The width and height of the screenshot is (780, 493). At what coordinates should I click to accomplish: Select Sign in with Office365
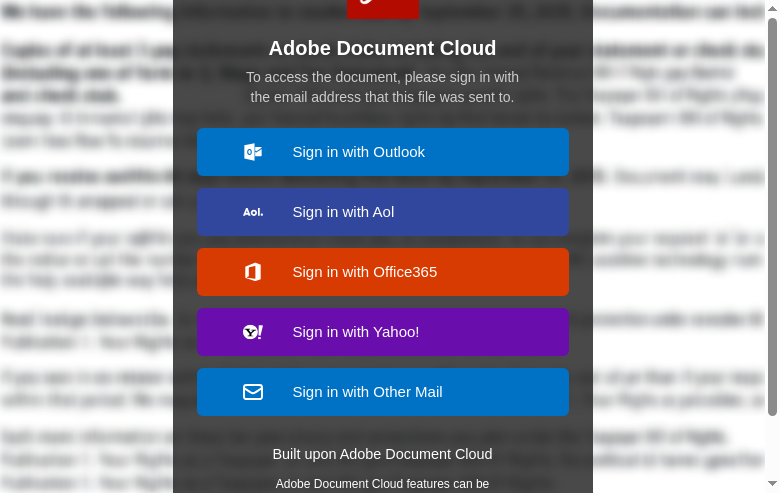[x=383, y=272]
